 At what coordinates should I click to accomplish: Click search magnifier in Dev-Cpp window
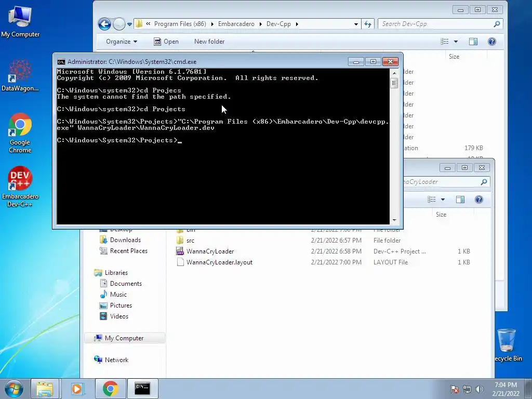pos(497,24)
